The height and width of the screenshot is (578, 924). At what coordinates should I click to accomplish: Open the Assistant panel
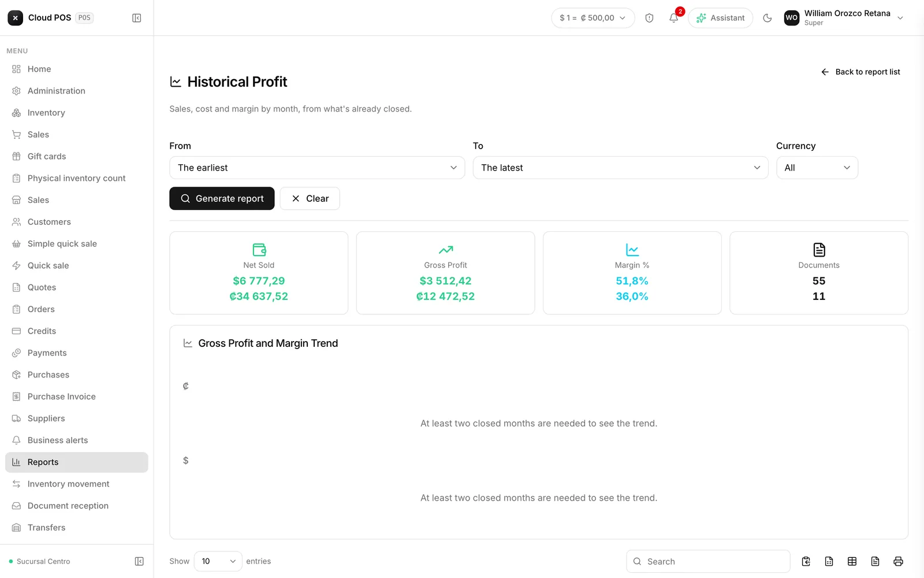tap(720, 18)
